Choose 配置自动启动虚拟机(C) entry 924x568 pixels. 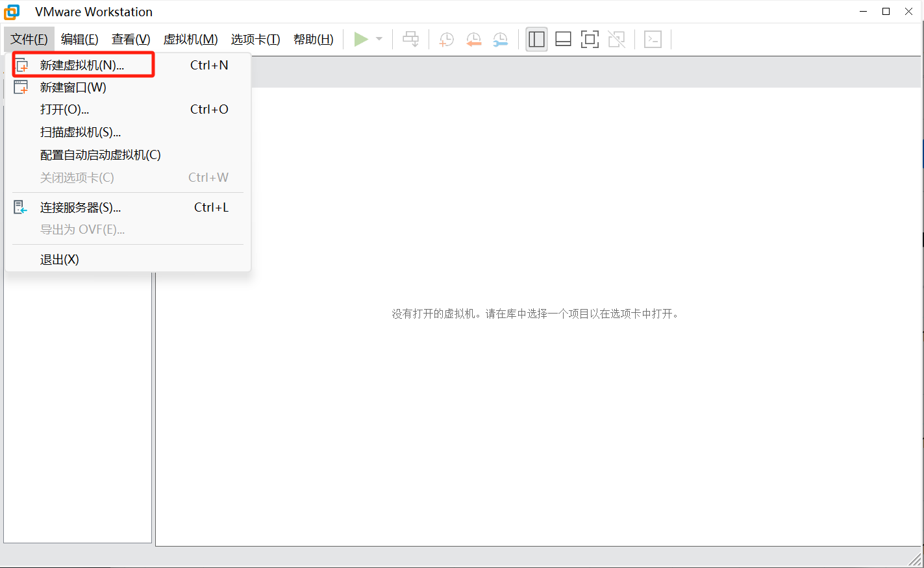(x=128, y=154)
